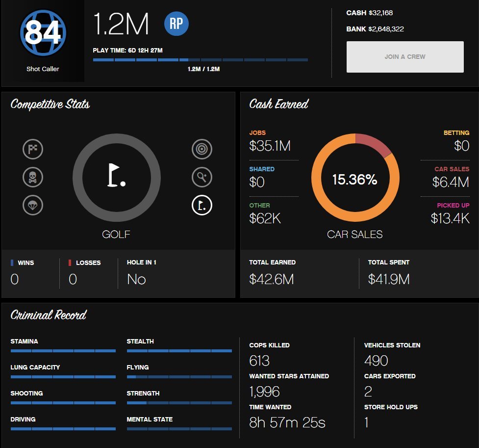Image resolution: width=479 pixels, height=448 pixels.
Task: Select the Tennis racket icon
Action: pos(202,177)
